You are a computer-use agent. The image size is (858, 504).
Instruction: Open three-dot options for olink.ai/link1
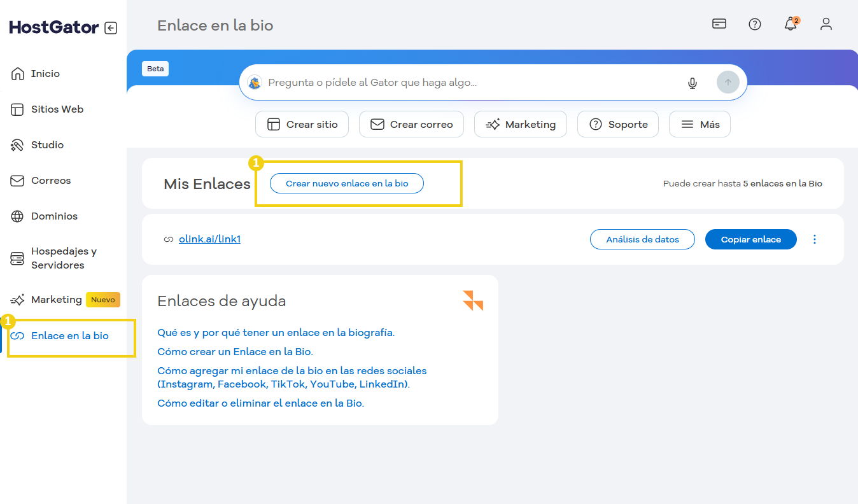point(815,239)
